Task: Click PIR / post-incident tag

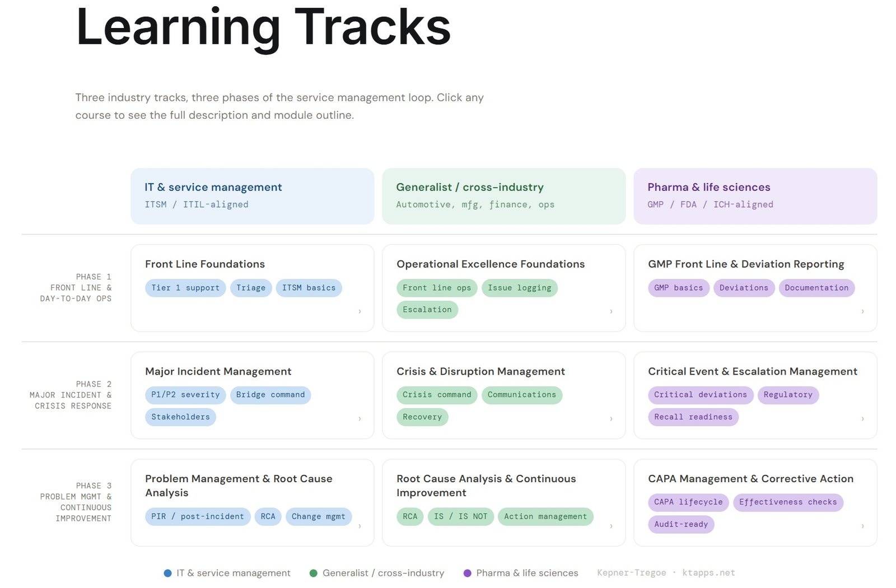Action: [198, 516]
